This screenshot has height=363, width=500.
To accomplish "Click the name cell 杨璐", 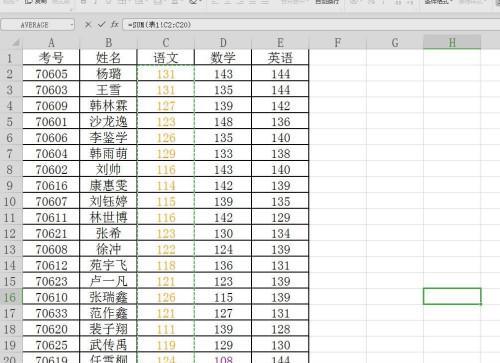I will tap(108, 74).
